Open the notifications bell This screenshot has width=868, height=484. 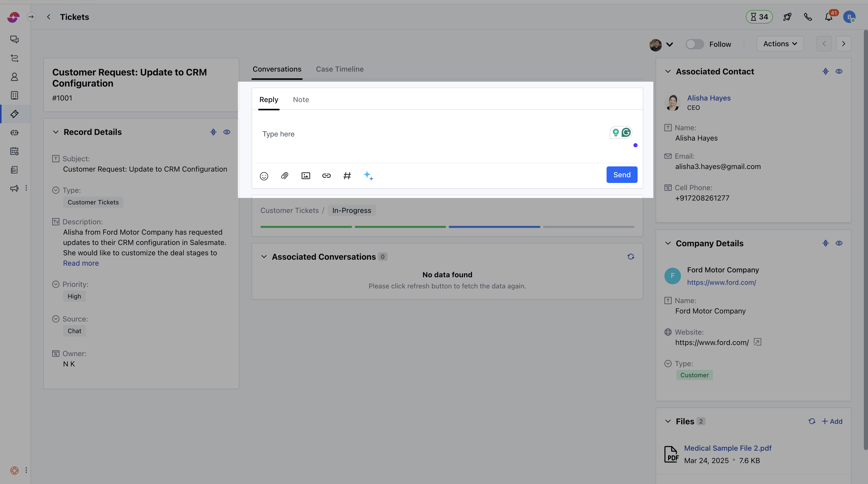pos(828,17)
